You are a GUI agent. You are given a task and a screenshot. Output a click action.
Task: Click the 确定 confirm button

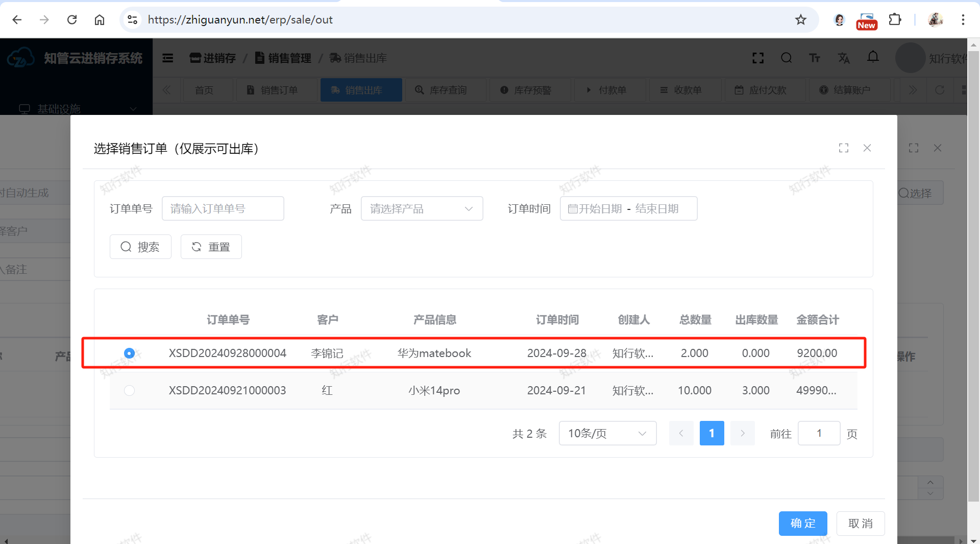(802, 524)
